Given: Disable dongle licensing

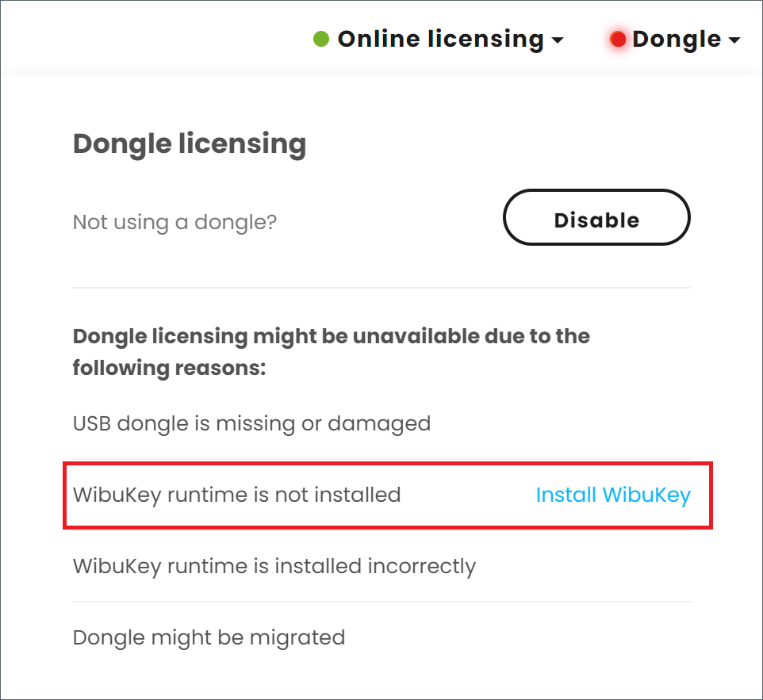Looking at the screenshot, I should (596, 219).
